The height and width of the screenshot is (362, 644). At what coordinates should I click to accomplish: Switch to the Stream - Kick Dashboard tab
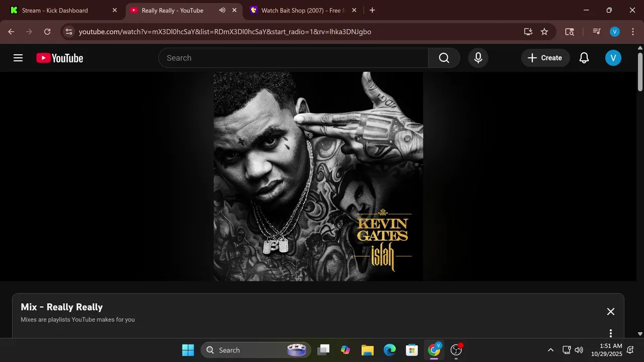tap(63, 10)
